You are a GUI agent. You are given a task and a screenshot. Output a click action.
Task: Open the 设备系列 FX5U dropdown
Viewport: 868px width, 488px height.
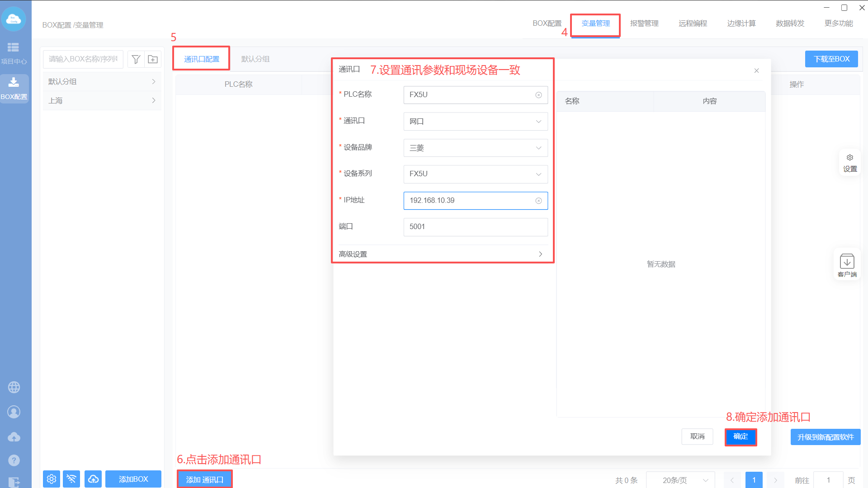coord(475,174)
